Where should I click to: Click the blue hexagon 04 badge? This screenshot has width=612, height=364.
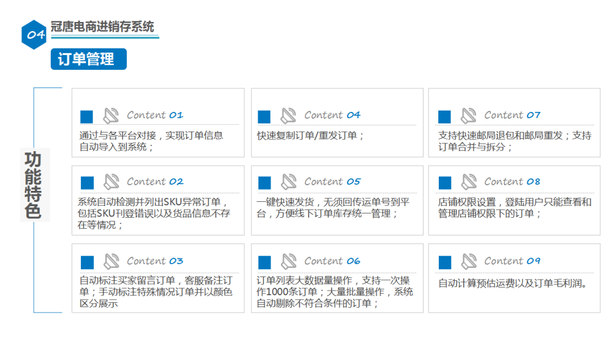(x=34, y=35)
